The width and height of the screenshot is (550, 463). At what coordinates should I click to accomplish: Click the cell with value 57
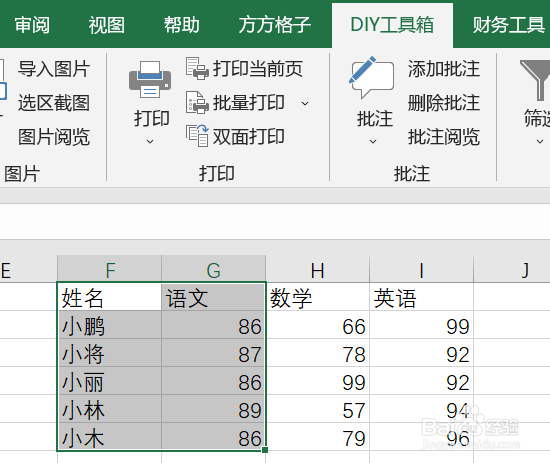click(317, 409)
